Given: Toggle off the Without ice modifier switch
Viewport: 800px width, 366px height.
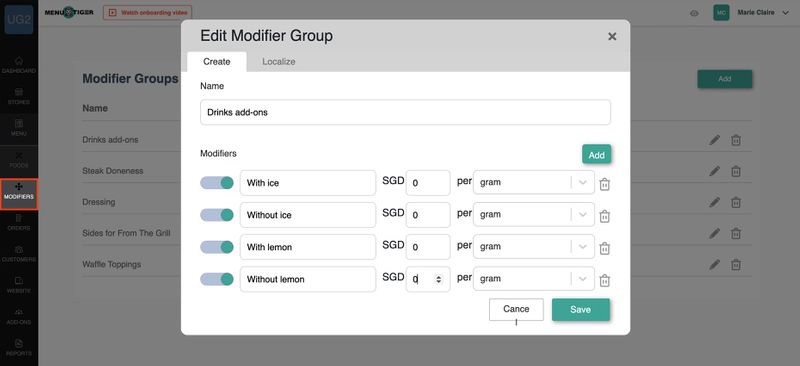Looking at the screenshot, I should [x=217, y=215].
